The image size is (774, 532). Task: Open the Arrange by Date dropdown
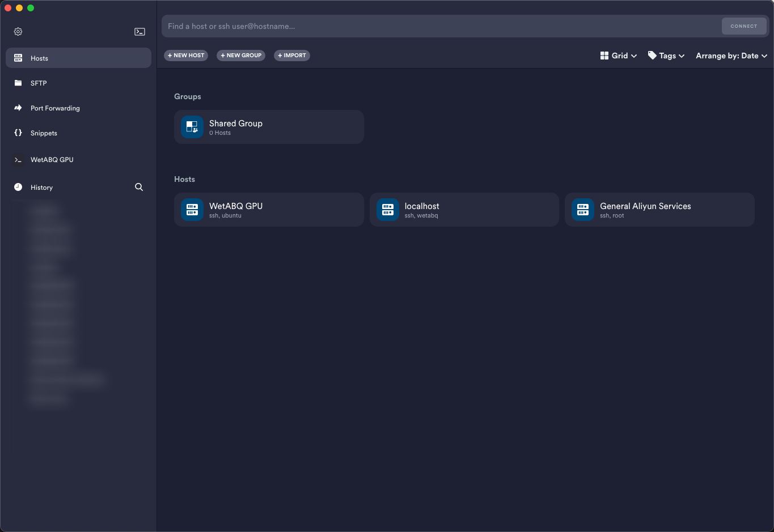(x=731, y=56)
